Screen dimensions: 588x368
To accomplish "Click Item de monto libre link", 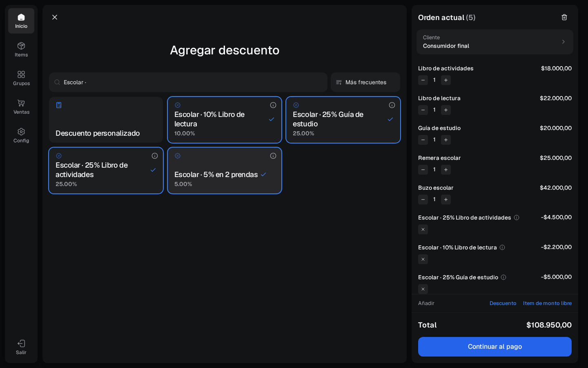I will tap(547, 303).
